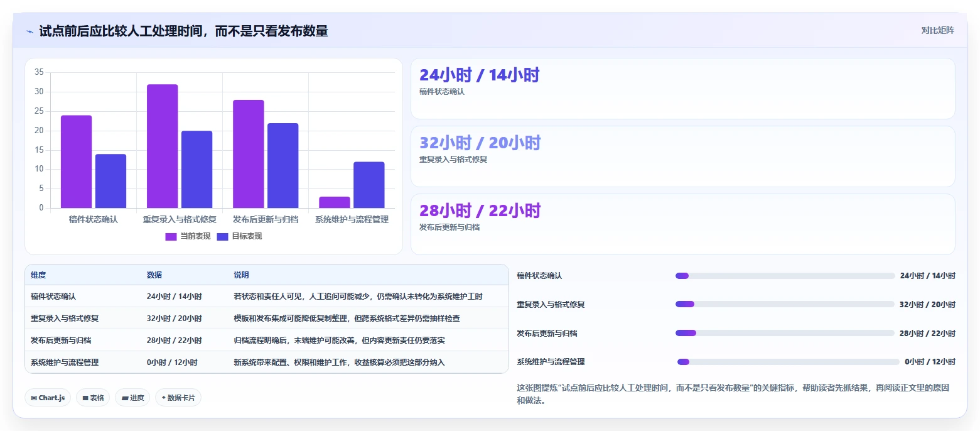Click description starting 归档流程明确后

coord(340,341)
